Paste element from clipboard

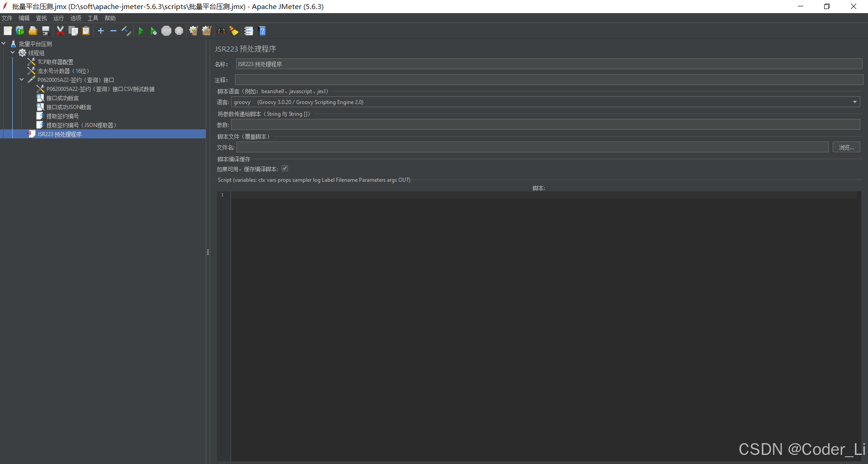[86, 31]
